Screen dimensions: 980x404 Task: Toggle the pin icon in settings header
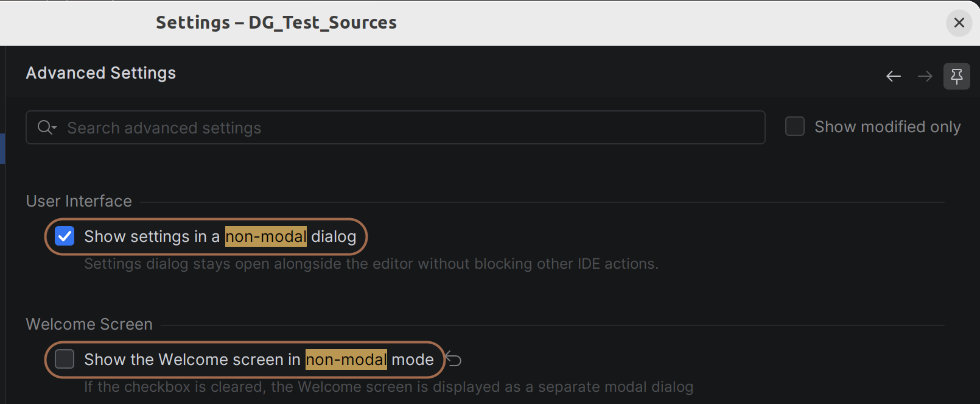tap(957, 76)
